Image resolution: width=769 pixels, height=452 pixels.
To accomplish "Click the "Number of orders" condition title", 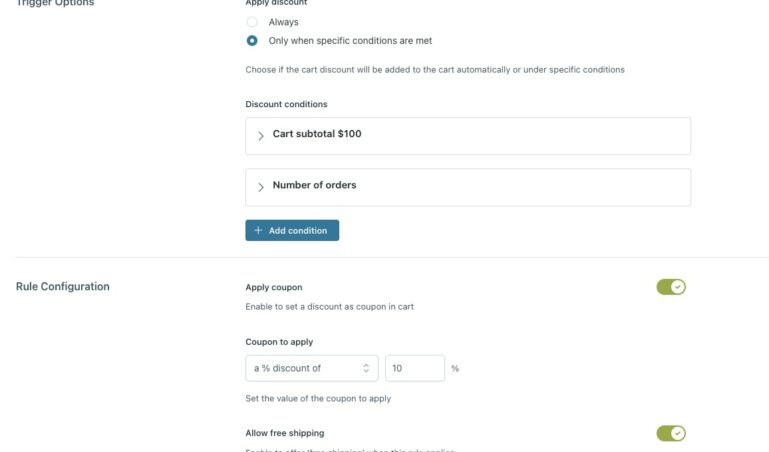I will click(314, 185).
